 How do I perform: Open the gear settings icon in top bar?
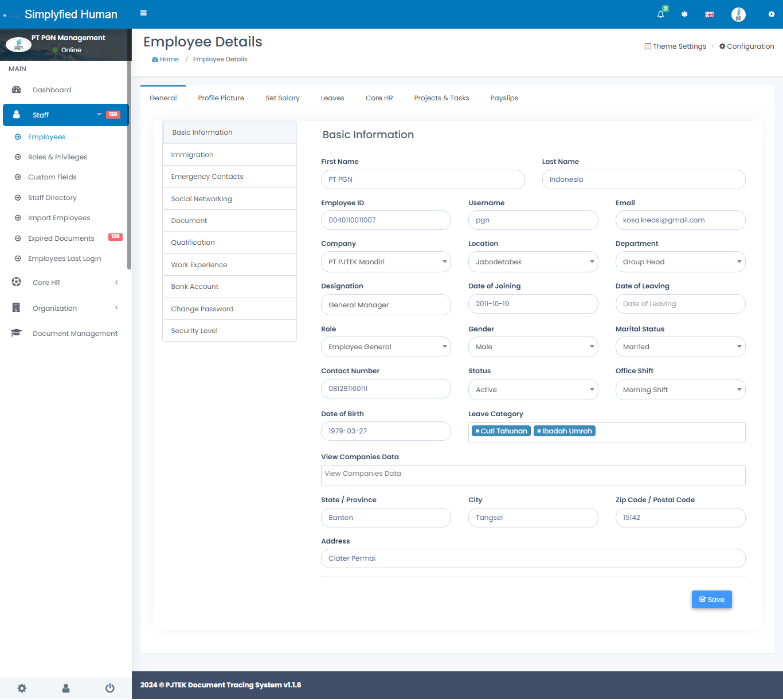point(771,14)
